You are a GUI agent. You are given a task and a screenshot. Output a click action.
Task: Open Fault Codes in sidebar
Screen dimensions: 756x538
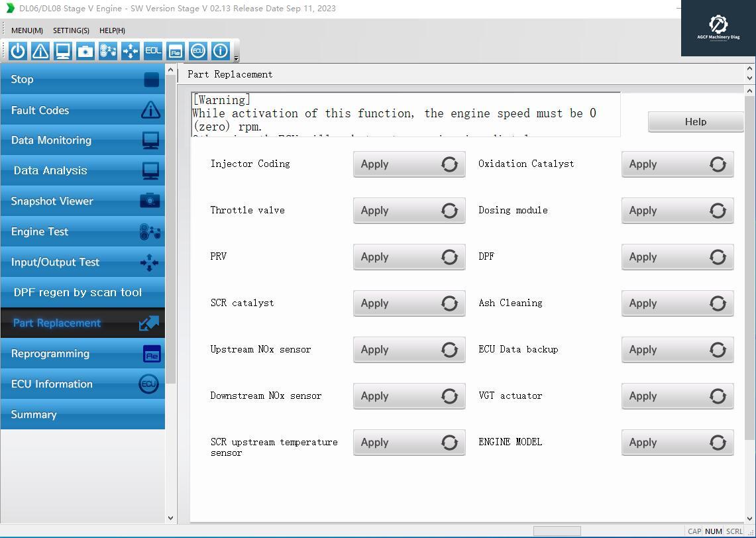82,111
